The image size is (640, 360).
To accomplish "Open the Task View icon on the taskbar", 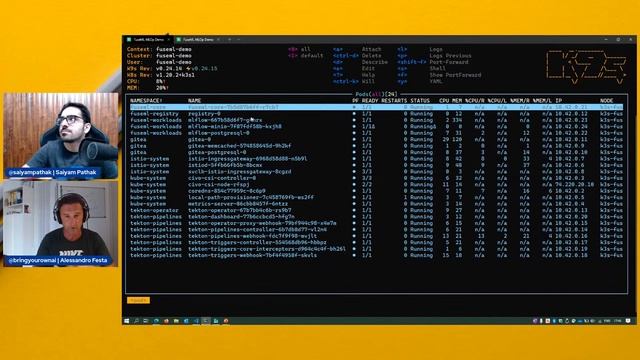I will pos(146,321).
